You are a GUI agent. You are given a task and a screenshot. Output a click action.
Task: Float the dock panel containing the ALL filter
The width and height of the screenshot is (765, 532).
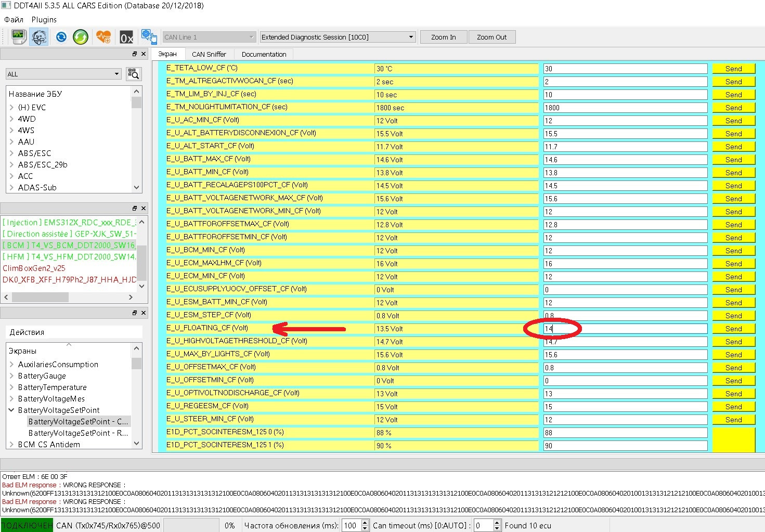(x=135, y=54)
